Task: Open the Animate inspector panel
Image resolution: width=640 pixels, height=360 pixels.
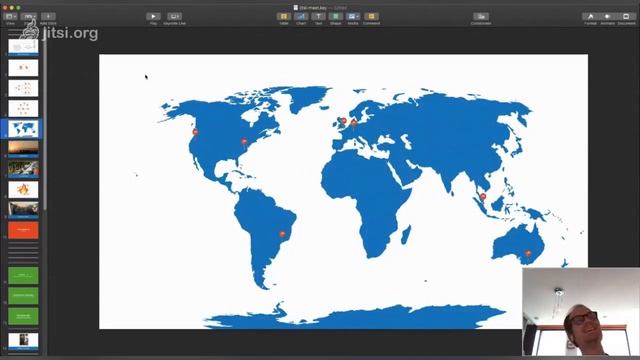Action: point(607,16)
